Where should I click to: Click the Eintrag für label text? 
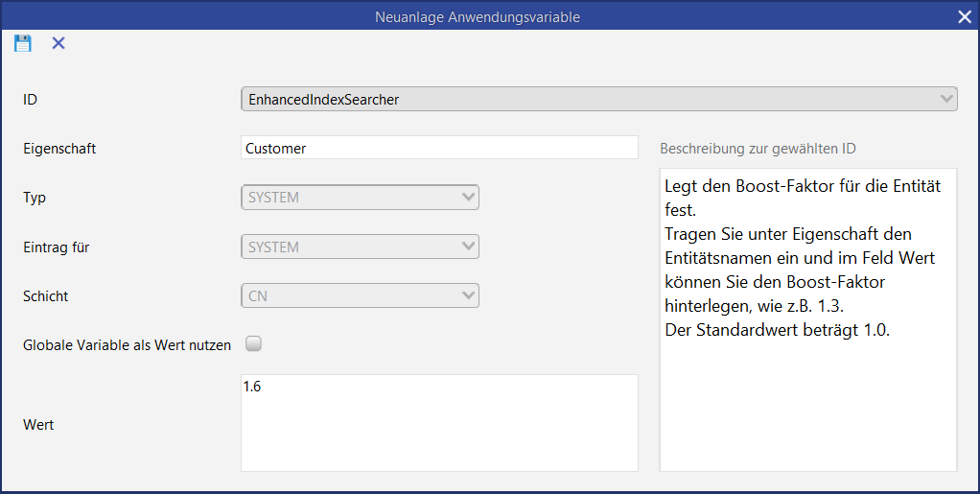pos(57,247)
